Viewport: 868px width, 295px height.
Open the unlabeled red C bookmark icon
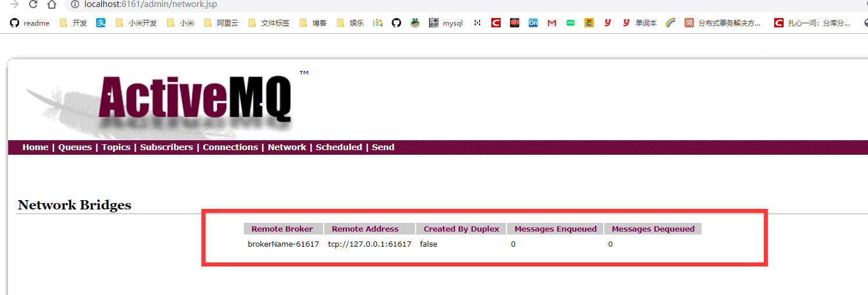pos(496,23)
